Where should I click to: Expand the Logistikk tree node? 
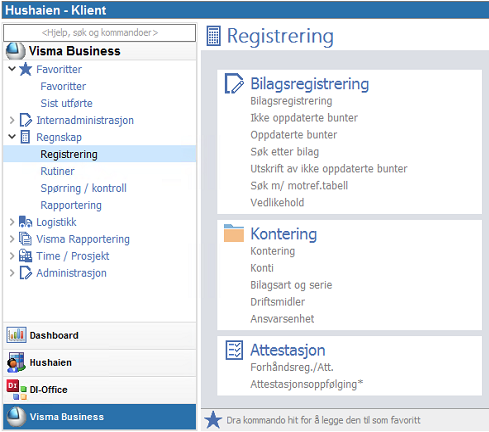(12, 222)
